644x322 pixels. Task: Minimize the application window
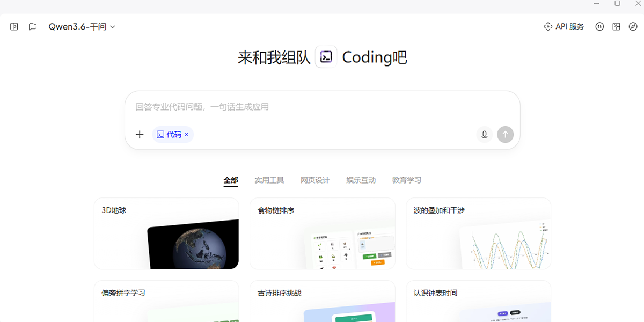597,4
